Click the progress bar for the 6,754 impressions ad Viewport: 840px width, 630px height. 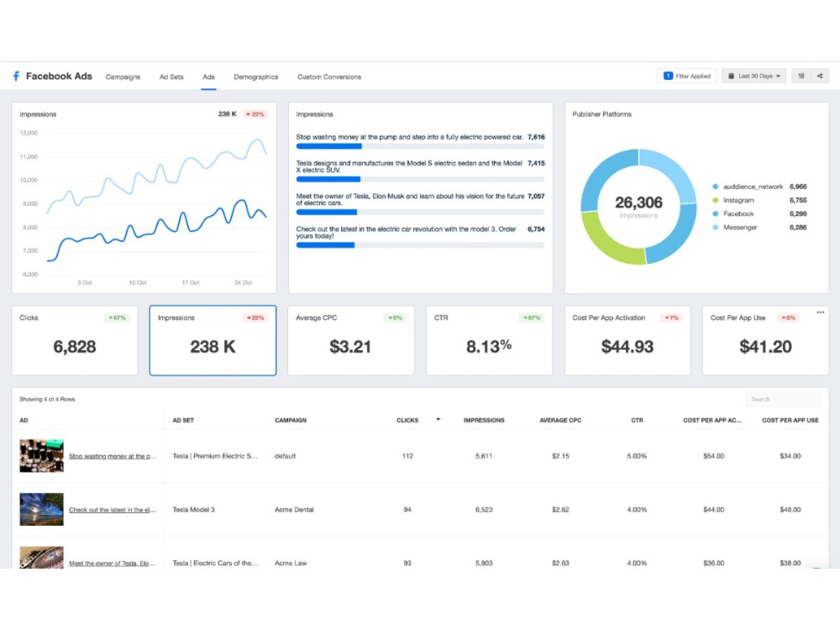coord(421,245)
